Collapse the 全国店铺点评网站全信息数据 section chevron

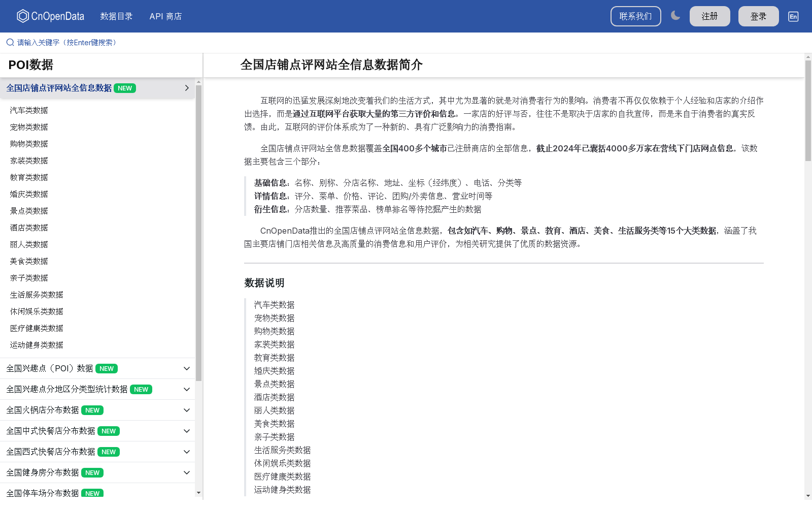pos(187,88)
